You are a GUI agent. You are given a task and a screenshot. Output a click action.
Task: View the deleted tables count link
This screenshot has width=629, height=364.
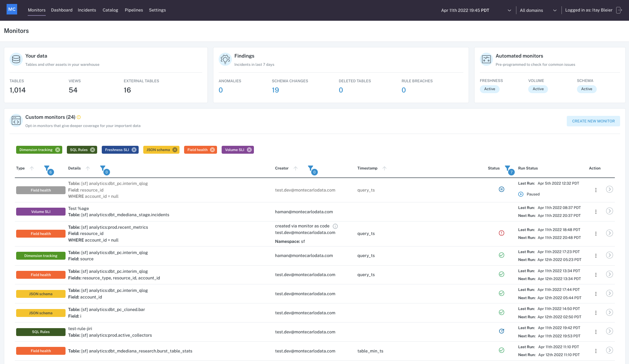[x=341, y=90]
